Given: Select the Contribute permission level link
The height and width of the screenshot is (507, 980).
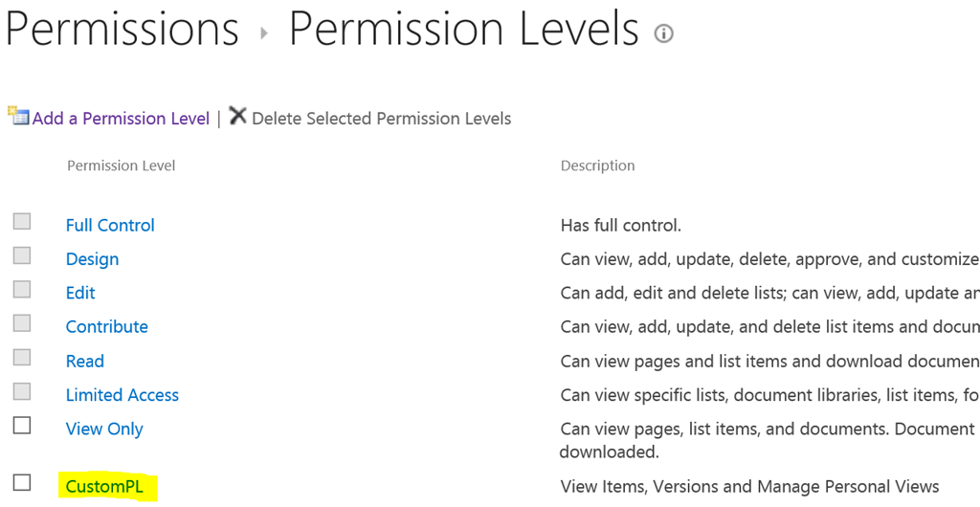Looking at the screenshot, I should click(106, 327).
